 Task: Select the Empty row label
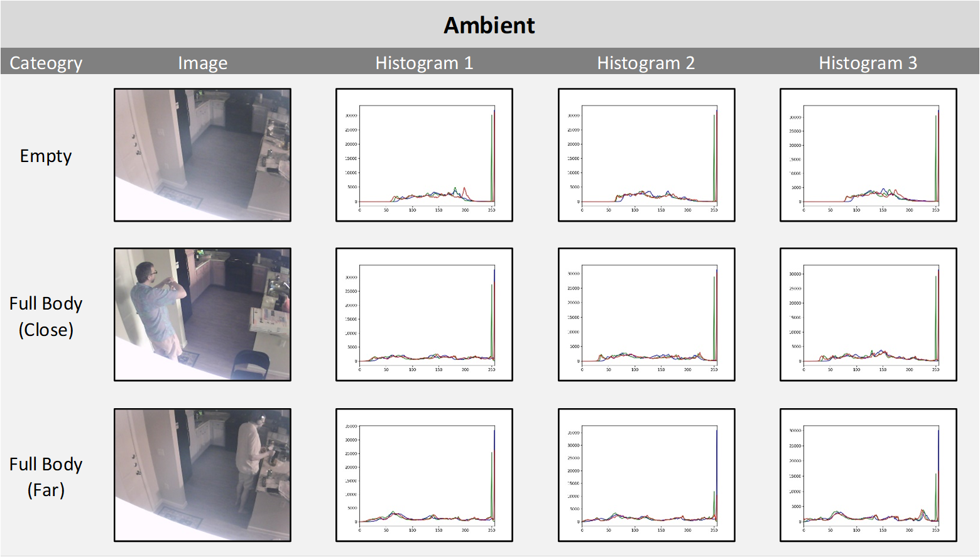(x=46, y=156)
